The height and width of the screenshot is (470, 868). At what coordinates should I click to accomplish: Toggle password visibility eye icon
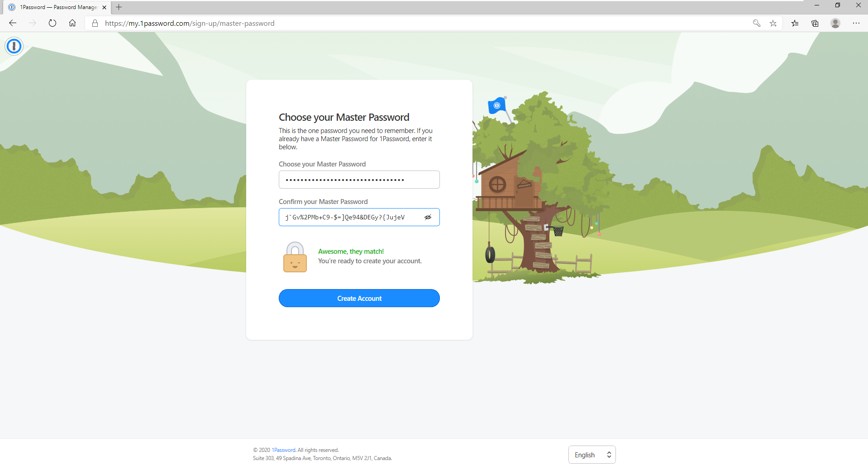[x=428, y=217]
